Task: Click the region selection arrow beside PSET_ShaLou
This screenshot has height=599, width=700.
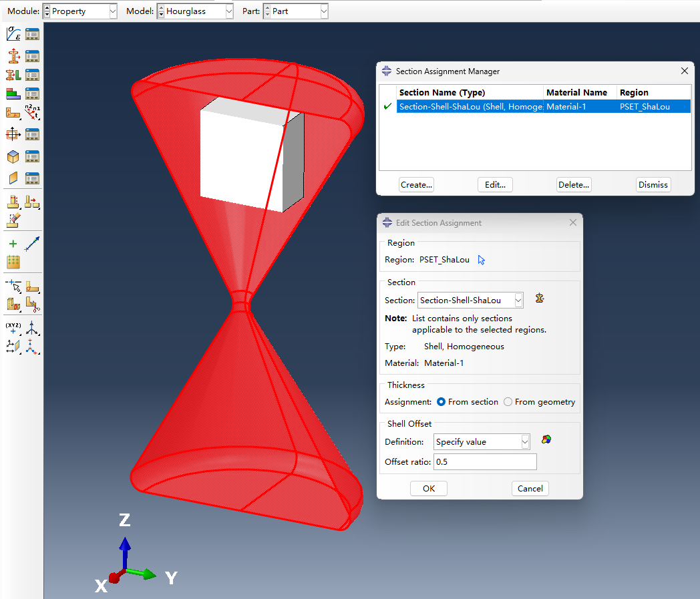Action: coord(481,260)
